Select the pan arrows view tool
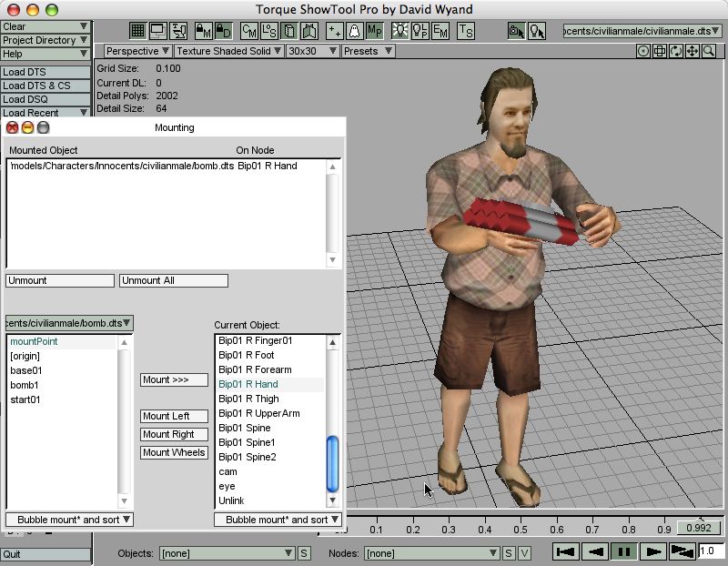Viewport: 728px width, 566px height. (693, 51)
